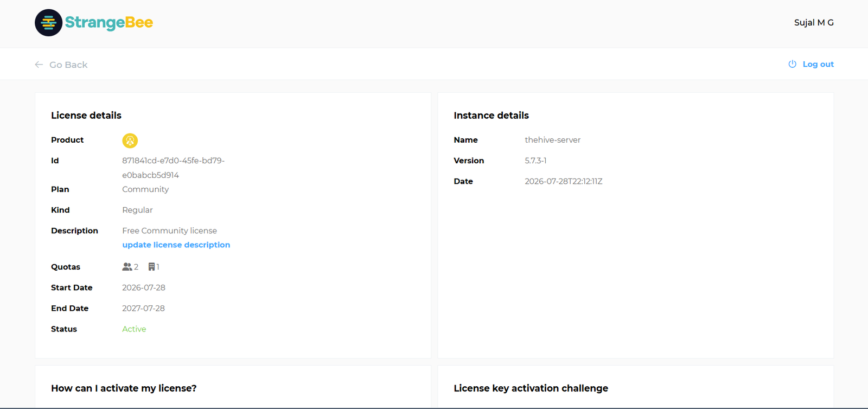Click the Log out power icon
The image size is (868, 409).
792,64
